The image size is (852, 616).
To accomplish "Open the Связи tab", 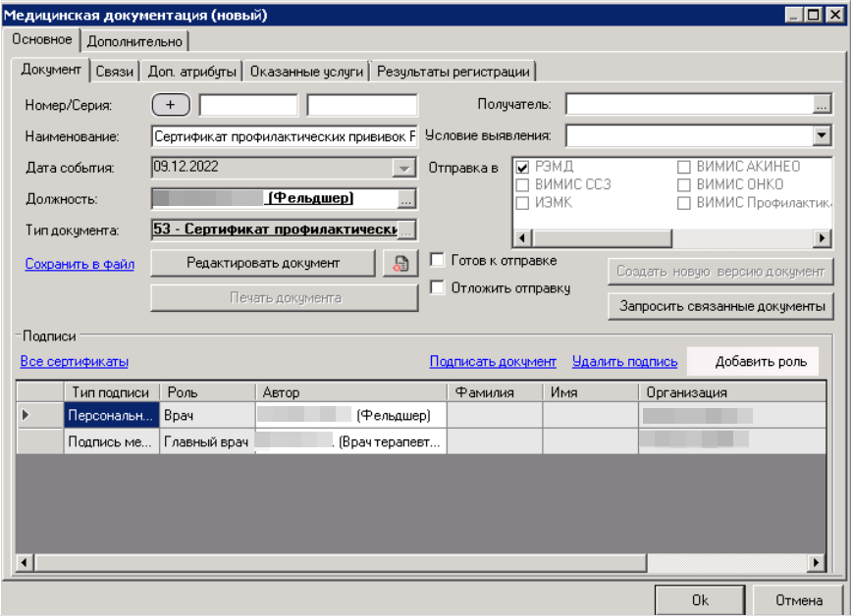I will (x=114, y=72).
